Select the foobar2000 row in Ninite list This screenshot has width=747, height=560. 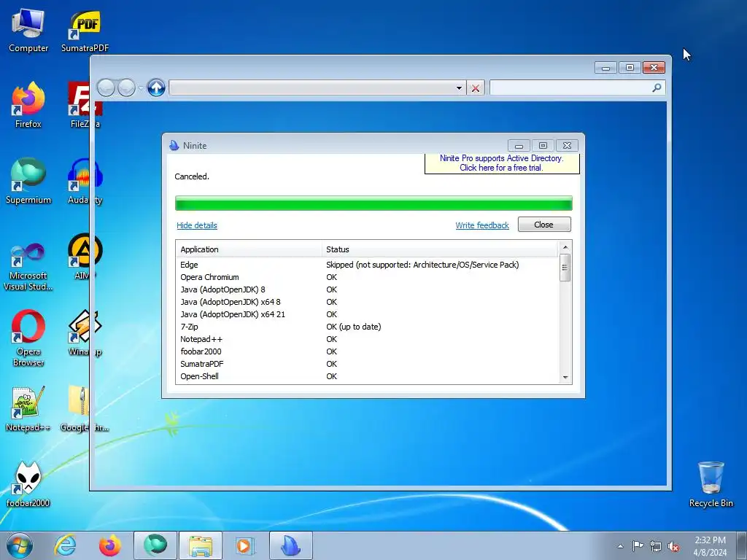coord(367,351)
